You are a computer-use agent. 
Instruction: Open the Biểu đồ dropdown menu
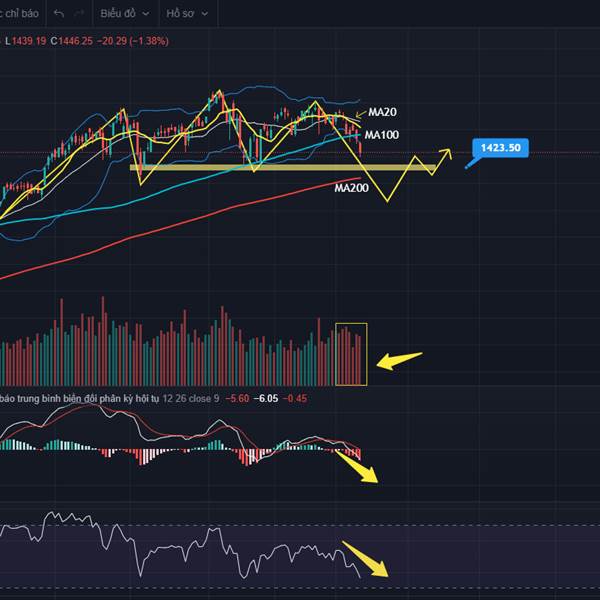click(x=124, y=14)
